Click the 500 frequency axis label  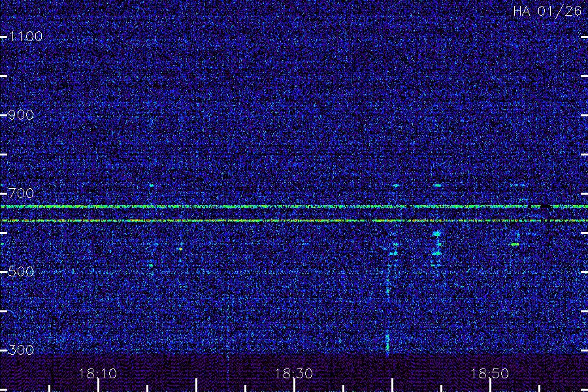[x=21, y=271]
